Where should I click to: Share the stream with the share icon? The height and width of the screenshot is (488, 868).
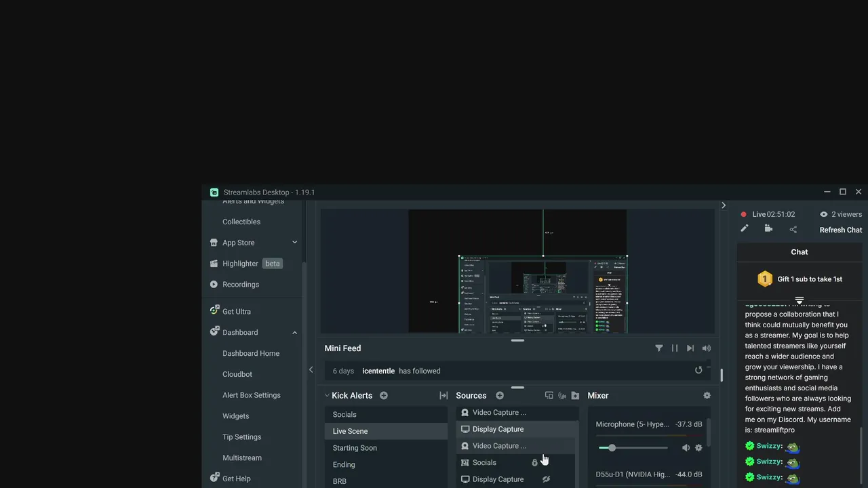(793, 229)
